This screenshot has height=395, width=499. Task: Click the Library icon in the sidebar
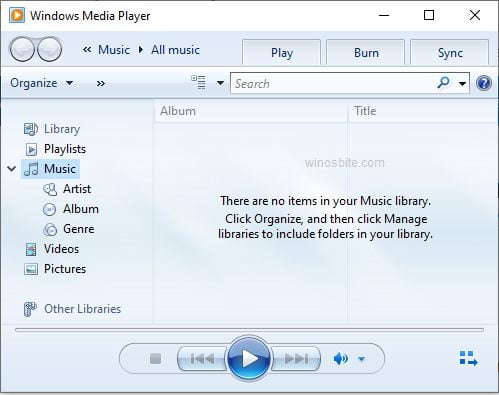pyautogui.click(x=31, y=129)
